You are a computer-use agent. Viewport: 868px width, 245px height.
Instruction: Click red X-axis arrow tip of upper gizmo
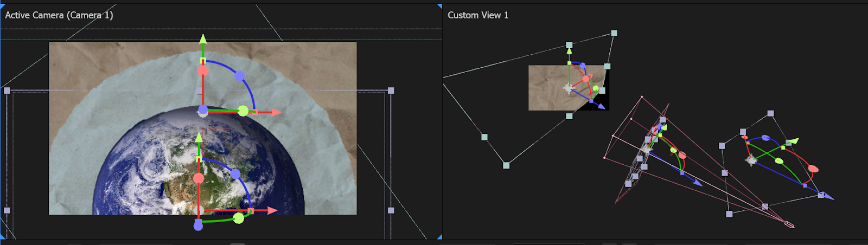point(276,112)
